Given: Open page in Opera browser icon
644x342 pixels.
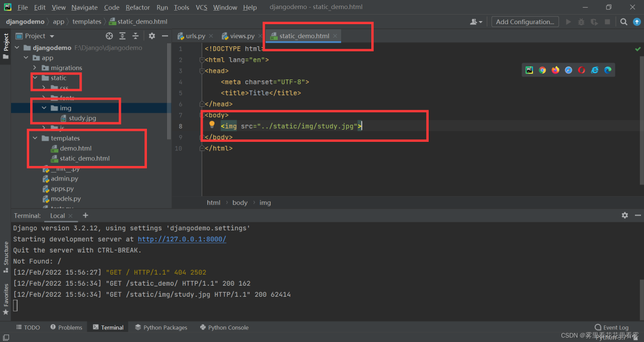Looking at the screenshot, I should pyautogui.click(x=582, y=70).
